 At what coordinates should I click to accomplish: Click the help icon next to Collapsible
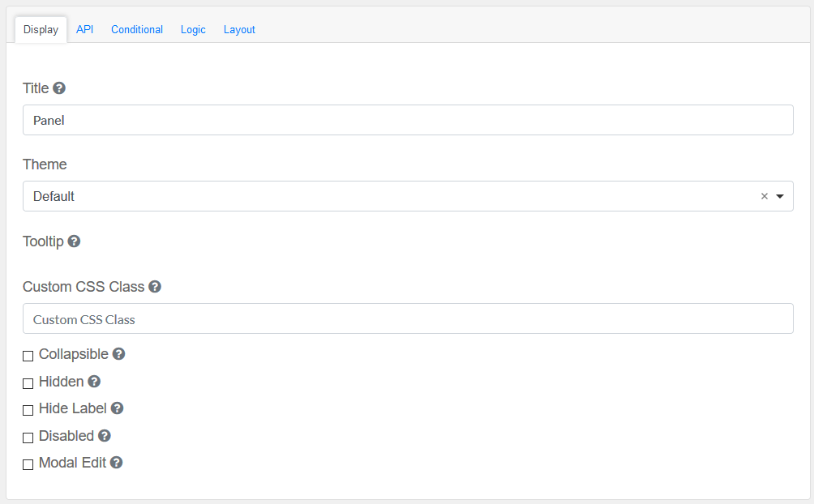click(118, 354)
